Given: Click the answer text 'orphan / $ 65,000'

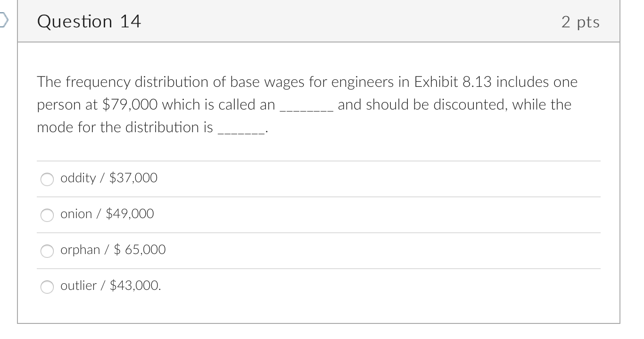Looking at the screenshot, I should click(113, 249).
